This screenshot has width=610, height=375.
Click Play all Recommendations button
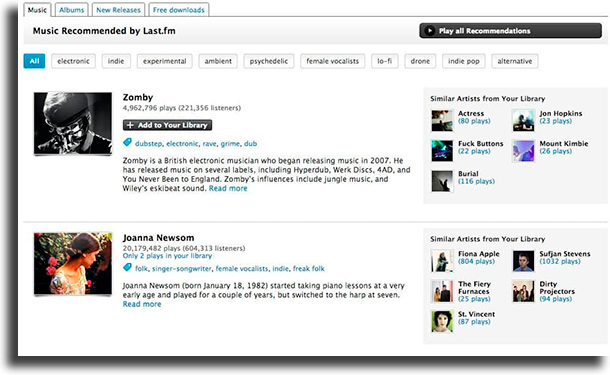click(x=510, y=31)
